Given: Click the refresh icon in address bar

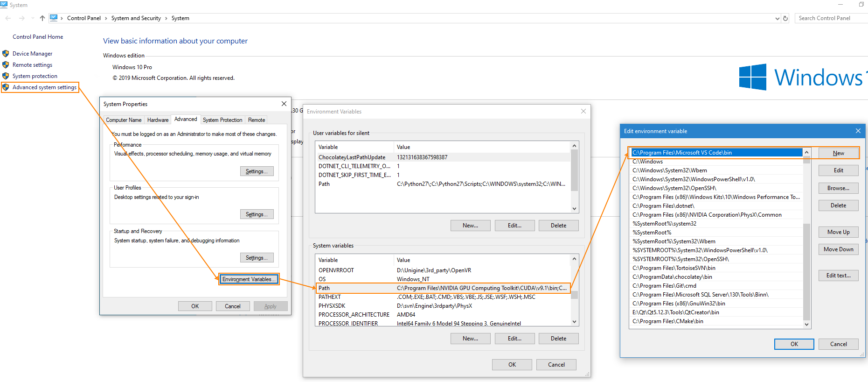Looking at the screenshot, I should (x=785, y=18).
